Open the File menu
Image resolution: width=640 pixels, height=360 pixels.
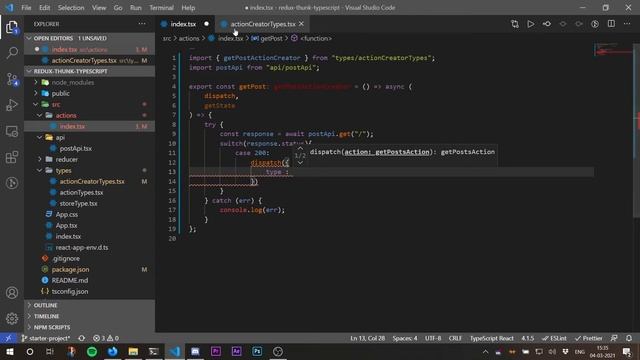pos(26,7)
